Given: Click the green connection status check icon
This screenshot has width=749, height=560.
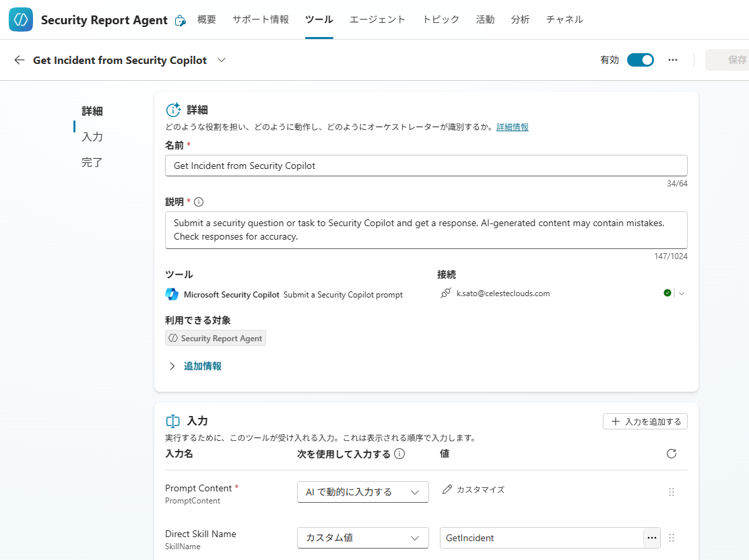Looking at the screenshot, I should (667, 293).
